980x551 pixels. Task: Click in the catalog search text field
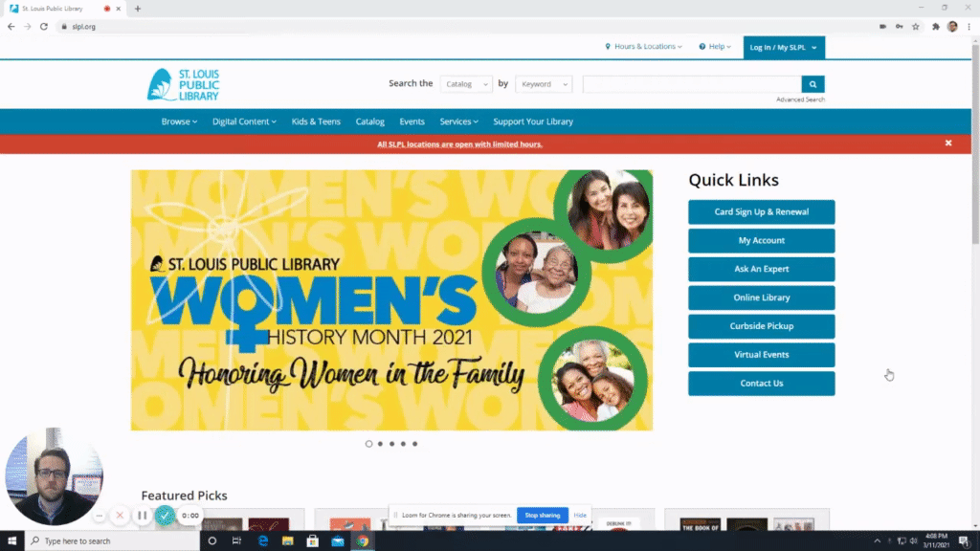pyautogui.click(x=692, y=84)
